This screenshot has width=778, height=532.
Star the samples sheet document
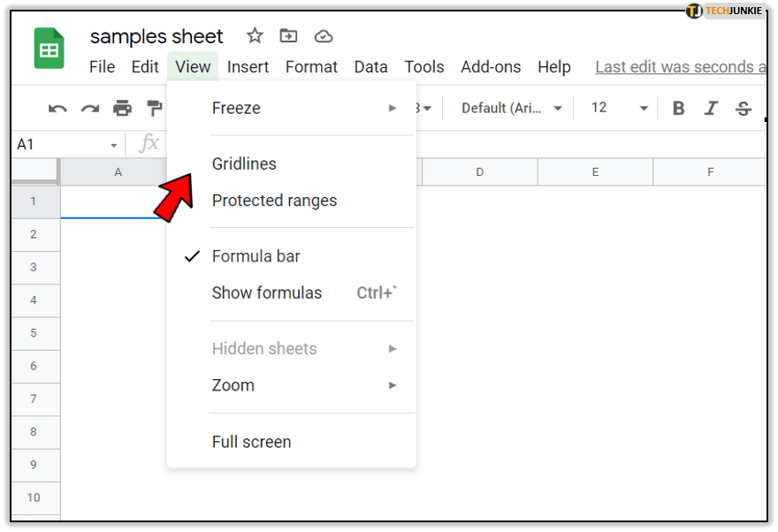tap(255, 36)
